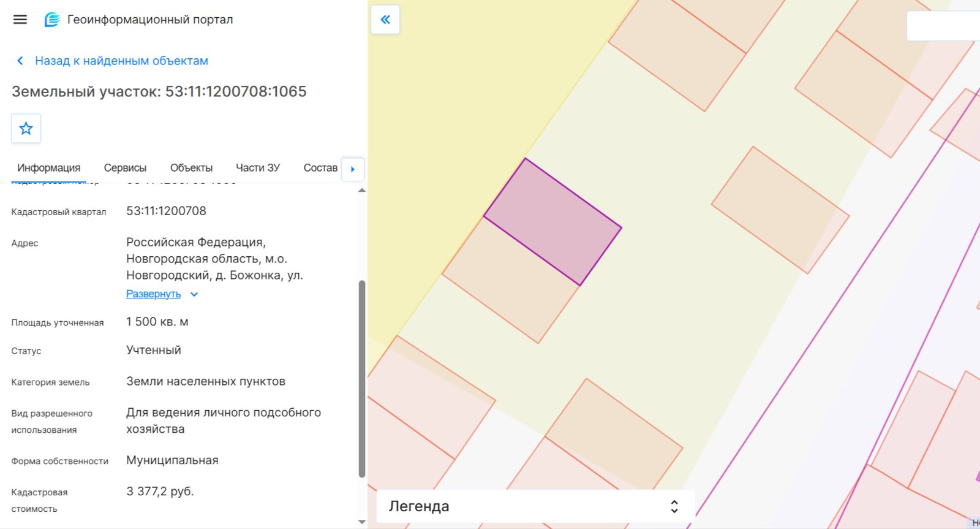Select the Части ЗУ tab
This screenshot has width=980, height=529.
(258, 168)
